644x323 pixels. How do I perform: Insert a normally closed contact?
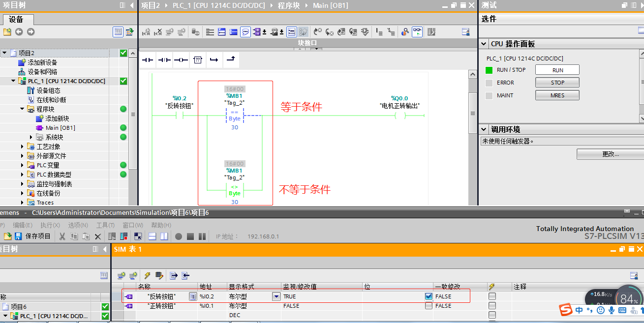tap(164, 60)
